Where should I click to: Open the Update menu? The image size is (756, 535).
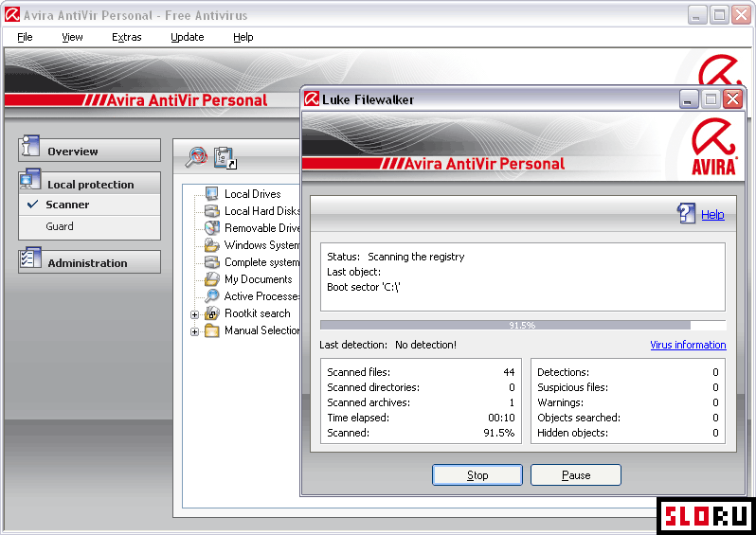pyautogui.click(x=187, y=37)
